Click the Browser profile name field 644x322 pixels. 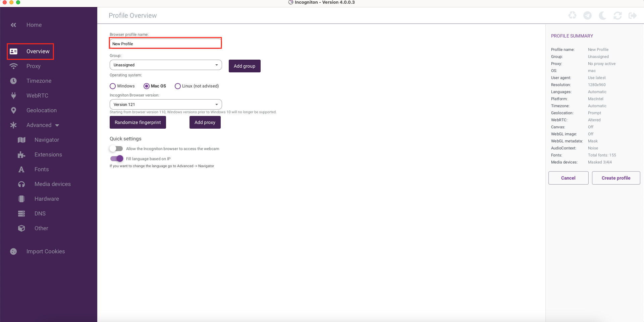tap(165, 44)
